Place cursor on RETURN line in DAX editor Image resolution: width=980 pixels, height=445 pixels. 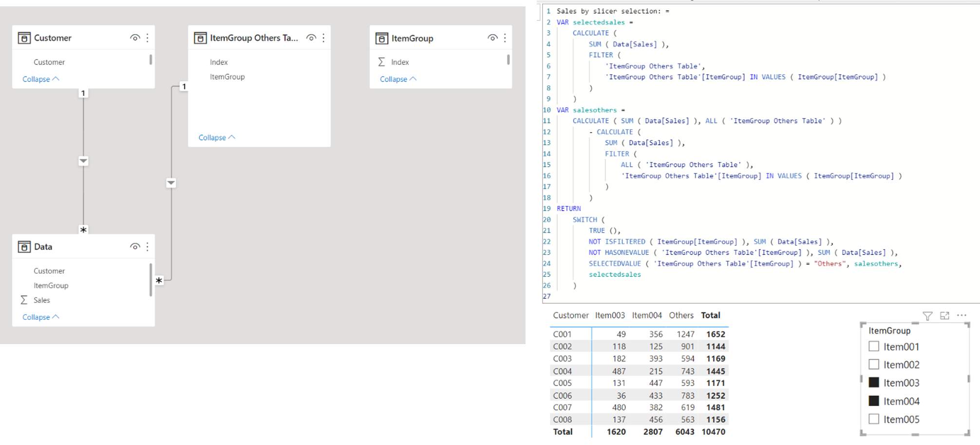[x=568, y=209]
